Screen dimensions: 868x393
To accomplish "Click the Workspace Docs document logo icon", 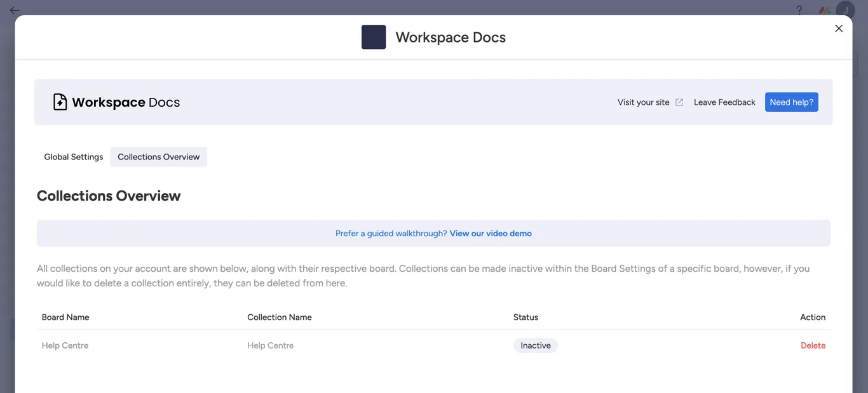I will click(60, 102).
